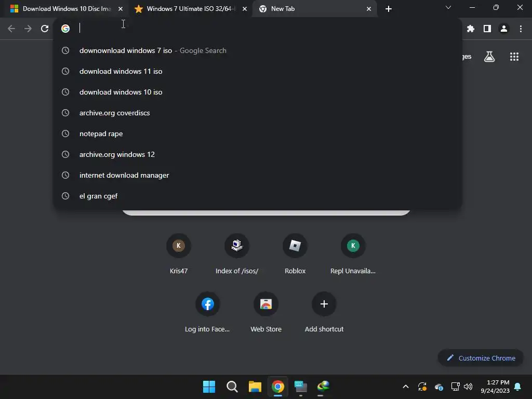Click the sync update tray icon

(x=422, y=387)
